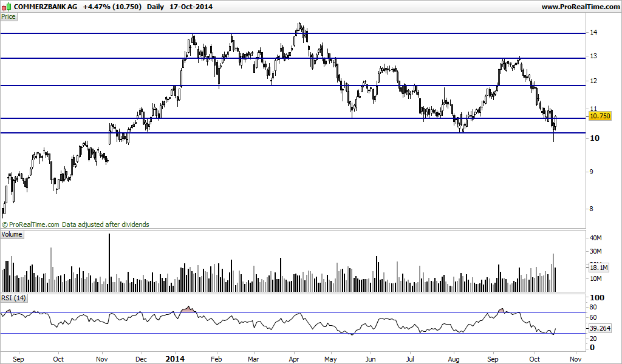
Task: Click price axis label 8
Action: coord(592,209)
